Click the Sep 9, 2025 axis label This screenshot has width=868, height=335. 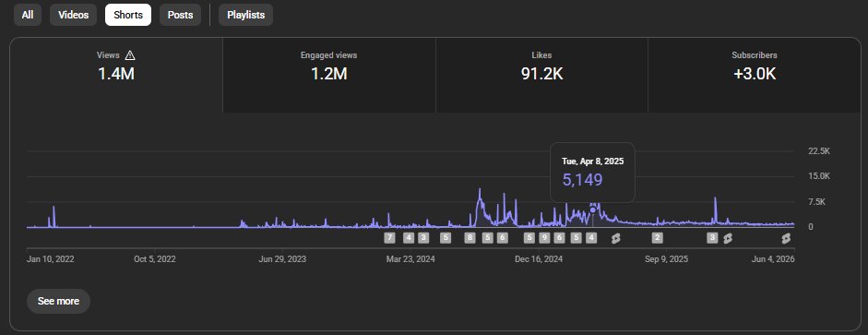point(667,259)
